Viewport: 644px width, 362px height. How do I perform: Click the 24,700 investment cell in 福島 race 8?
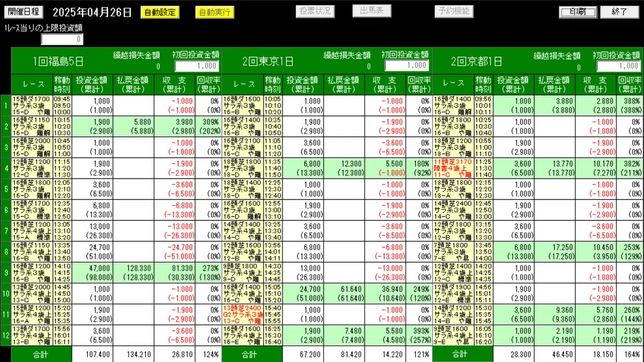[x=92, y=252]
